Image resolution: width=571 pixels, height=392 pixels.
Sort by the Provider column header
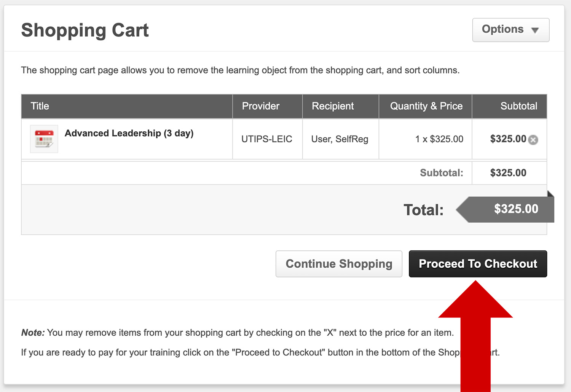coord(261,106)
